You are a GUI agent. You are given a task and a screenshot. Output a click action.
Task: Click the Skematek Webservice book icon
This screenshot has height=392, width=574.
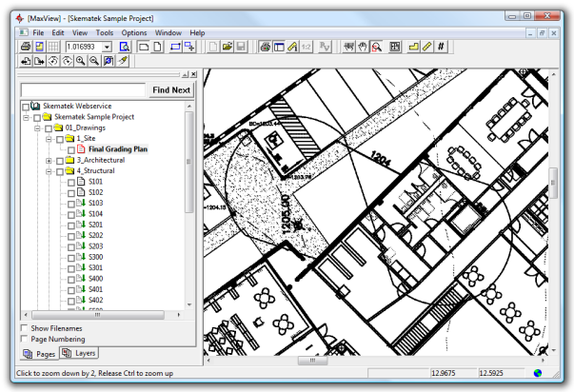pyautogui.click(x=35, y=106)
